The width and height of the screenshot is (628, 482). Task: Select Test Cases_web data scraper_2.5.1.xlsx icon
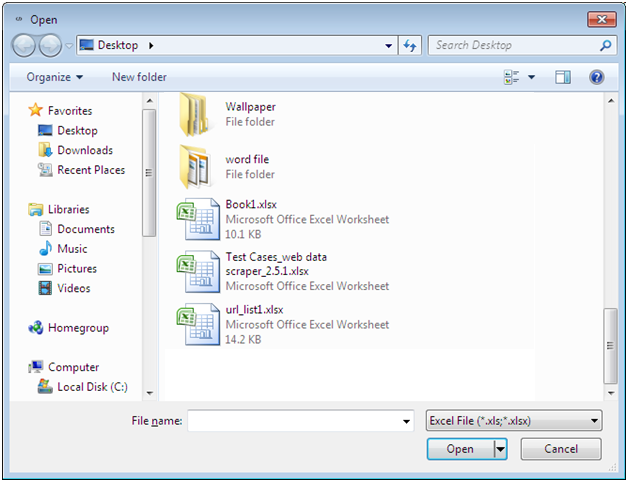(x=198, y=271)
